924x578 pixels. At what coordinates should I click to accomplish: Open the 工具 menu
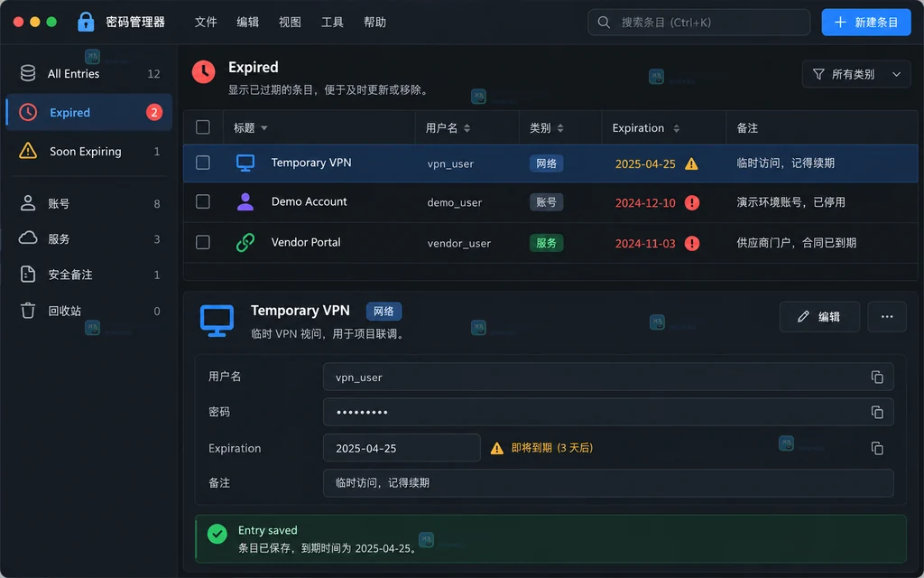(x=332, y=23)
